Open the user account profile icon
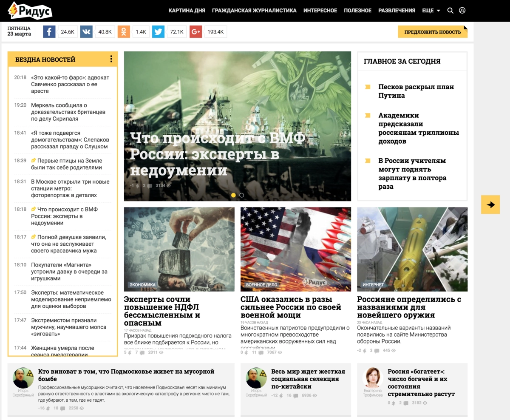Image resolution: width=510 pixels, height=420 pixels. point(462,11)
